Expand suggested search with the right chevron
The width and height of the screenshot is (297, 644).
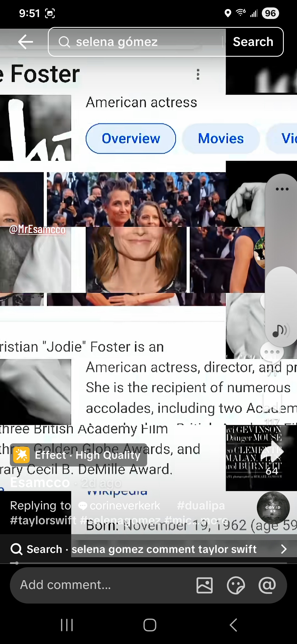tap(284, 549)
